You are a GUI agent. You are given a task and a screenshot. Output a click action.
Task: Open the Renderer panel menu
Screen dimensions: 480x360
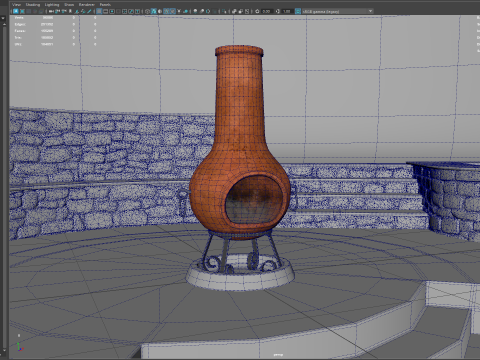click(87, 5)
